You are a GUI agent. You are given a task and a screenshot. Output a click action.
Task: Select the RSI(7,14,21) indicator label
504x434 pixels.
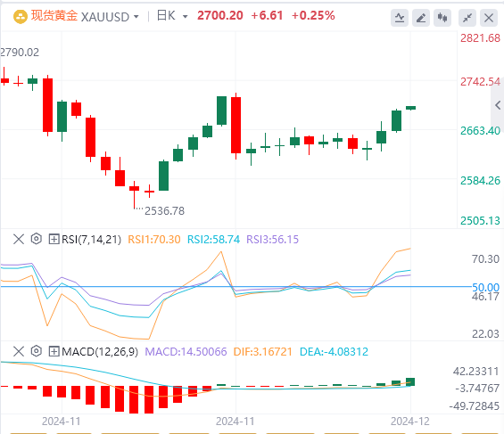(x=91, y=240)
